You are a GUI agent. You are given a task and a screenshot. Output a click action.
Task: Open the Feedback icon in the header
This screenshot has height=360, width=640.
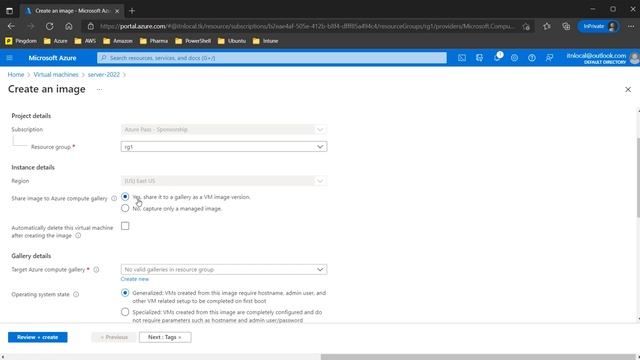click(x=549, y=58)
